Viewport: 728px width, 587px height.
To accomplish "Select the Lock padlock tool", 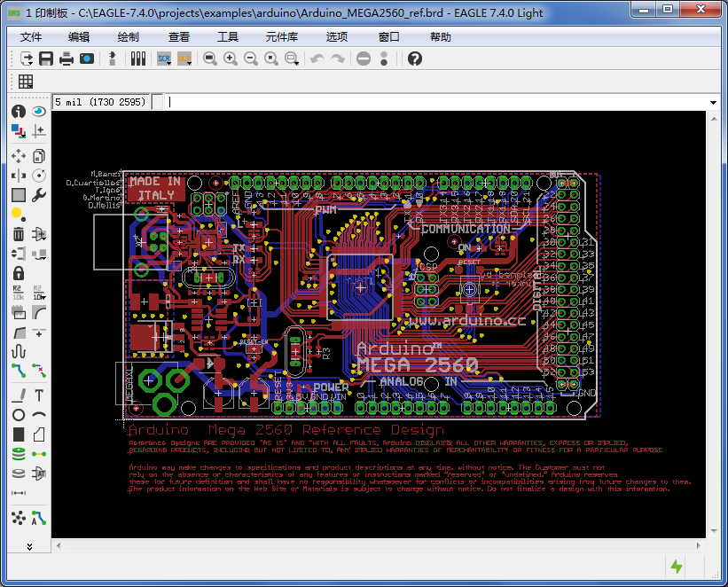I will (19, 273).
